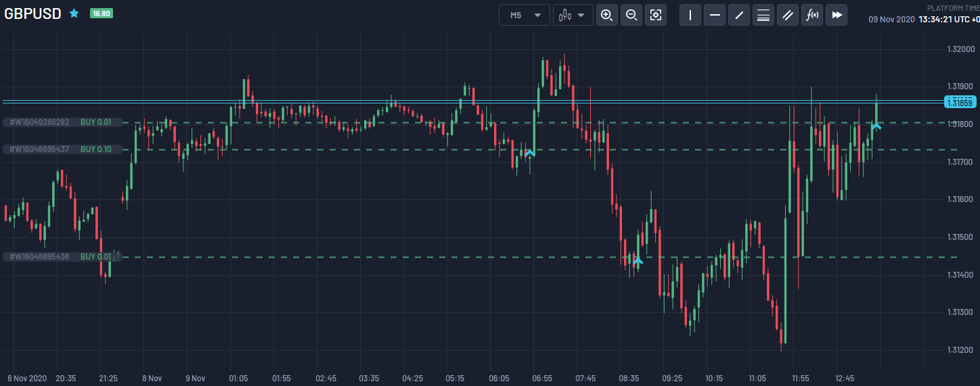Click the green 16.80 spread badge
The height and width of the screenshot is (386, 980).
coord(102,14)
